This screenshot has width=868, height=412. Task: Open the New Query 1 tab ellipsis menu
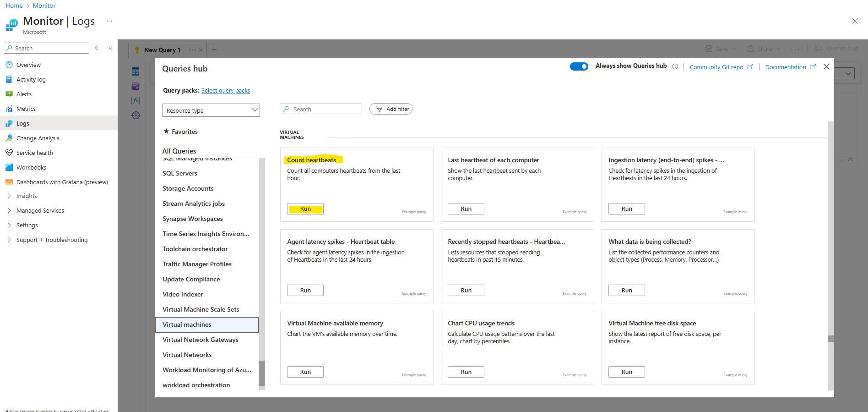pos(193,50)
